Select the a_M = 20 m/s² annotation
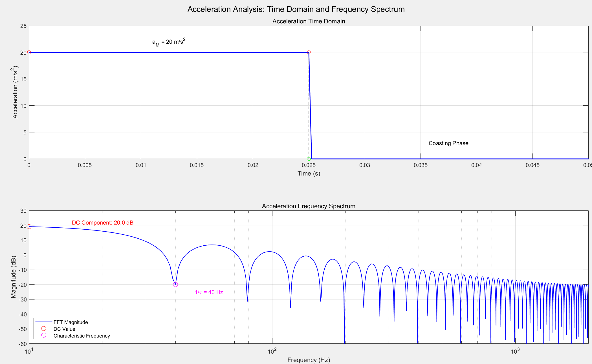The width and height of the screenshot is (592, 364). click(169, 42)
